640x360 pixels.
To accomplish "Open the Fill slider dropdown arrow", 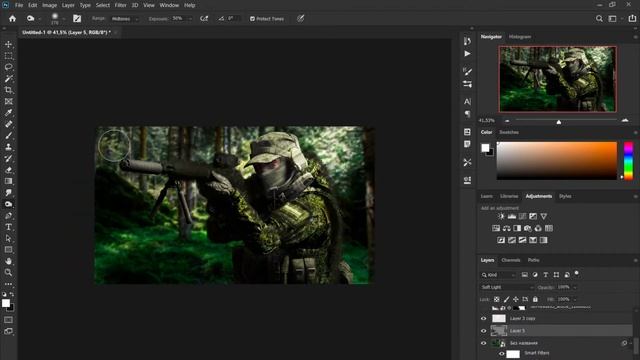I will click(x=575, y=299).
